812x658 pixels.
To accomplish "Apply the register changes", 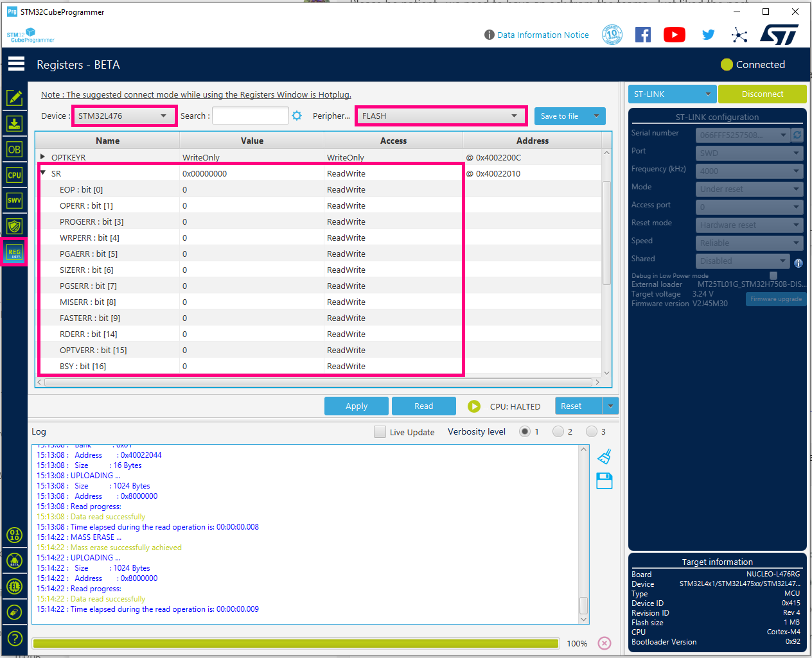I will pos(356,406).
